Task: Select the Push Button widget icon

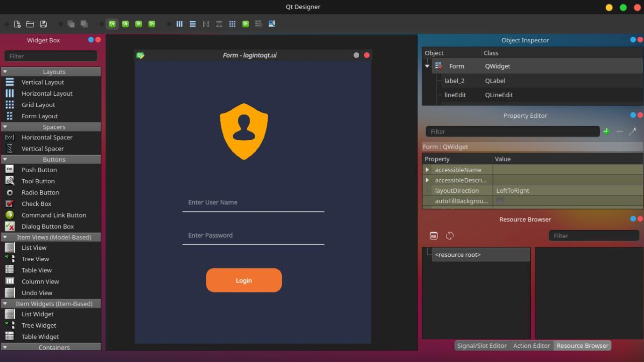Action: (10, 170)
